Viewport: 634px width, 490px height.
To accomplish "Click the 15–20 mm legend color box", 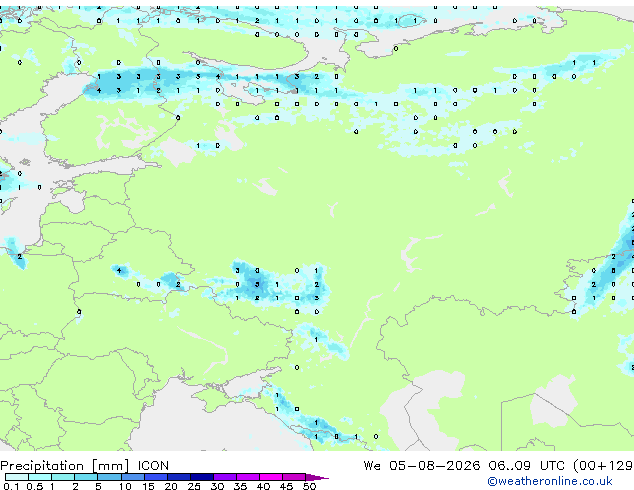I will pos(156,477).
